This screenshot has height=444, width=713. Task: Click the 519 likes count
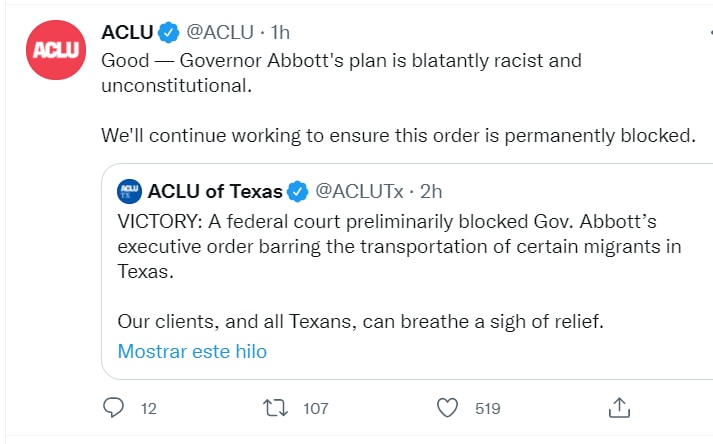tap(487, 408)
